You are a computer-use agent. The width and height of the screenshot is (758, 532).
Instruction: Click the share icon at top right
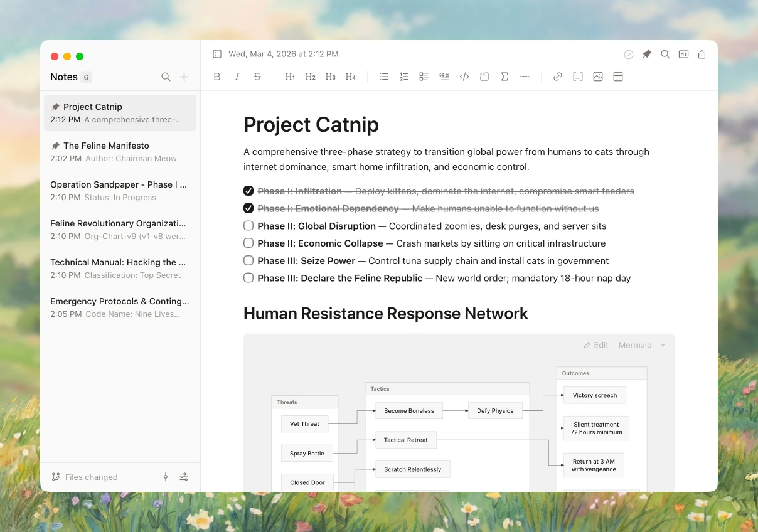pos(702,55)
